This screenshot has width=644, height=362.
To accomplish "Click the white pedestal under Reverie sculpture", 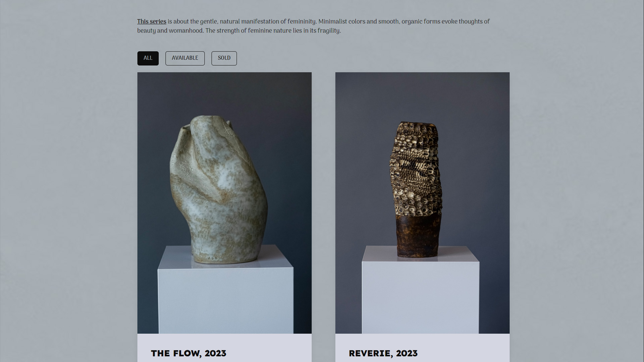I will [x=420, y=290].
